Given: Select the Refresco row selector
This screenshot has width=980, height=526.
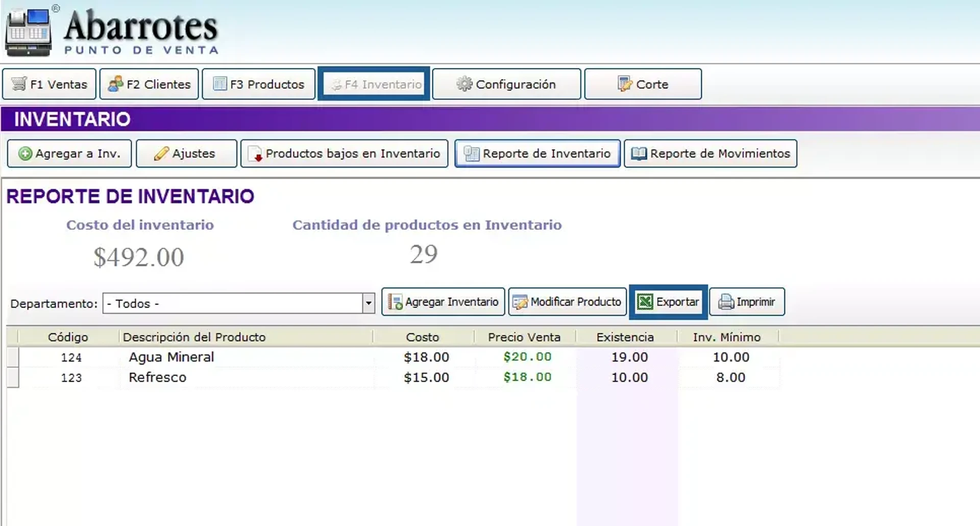Looking at the screenshot, I should (x=13, y=378).
